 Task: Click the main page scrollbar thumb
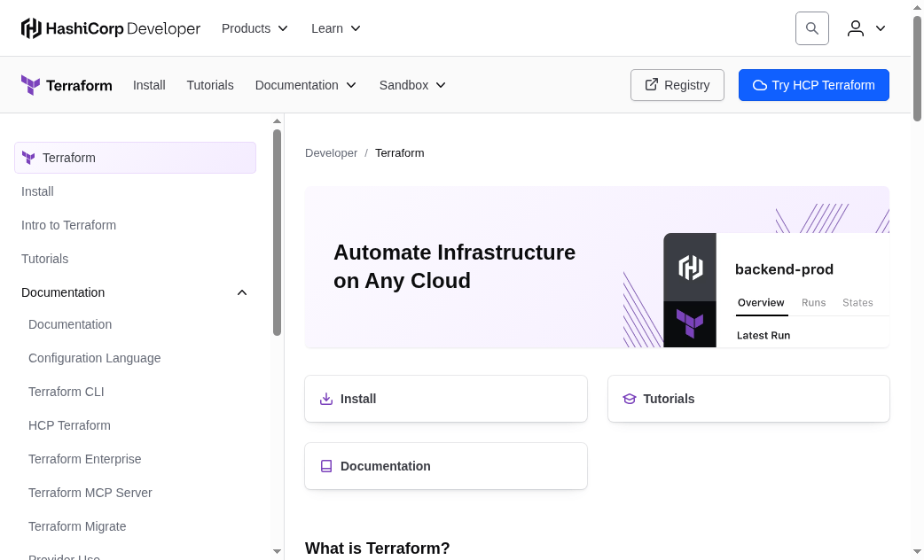(918, 68)
